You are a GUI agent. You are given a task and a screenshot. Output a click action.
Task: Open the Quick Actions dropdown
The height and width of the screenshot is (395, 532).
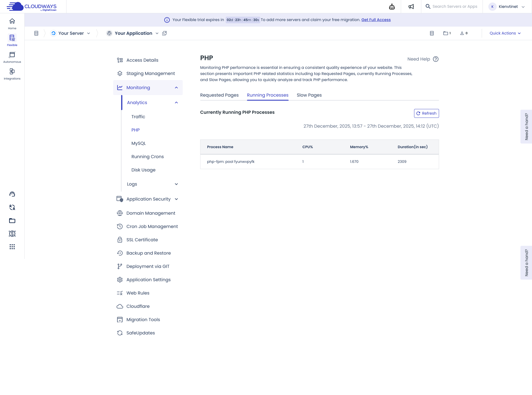pyautogui.click(x=505, y=33)
